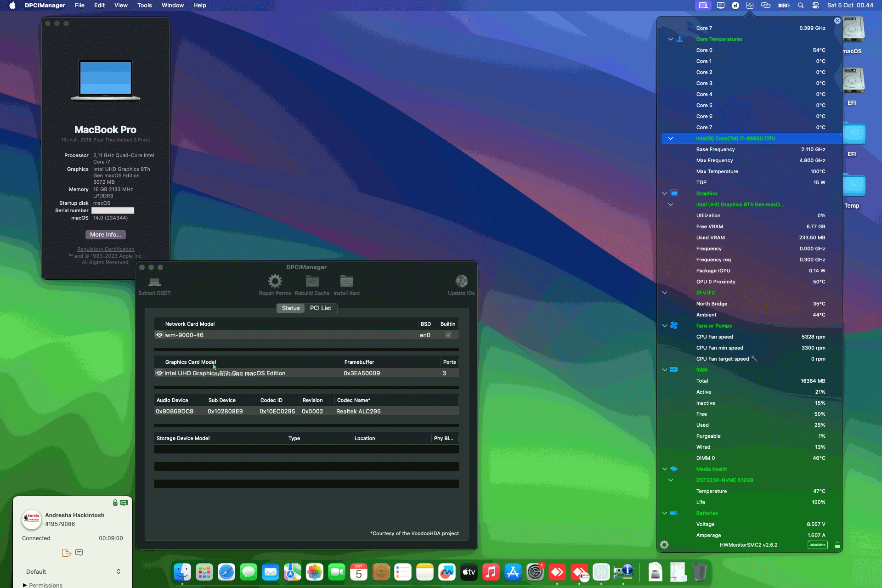
Task: Toggle the Builtin checkbox for iwm-9000-46
Action: click(x=448, y=335)
